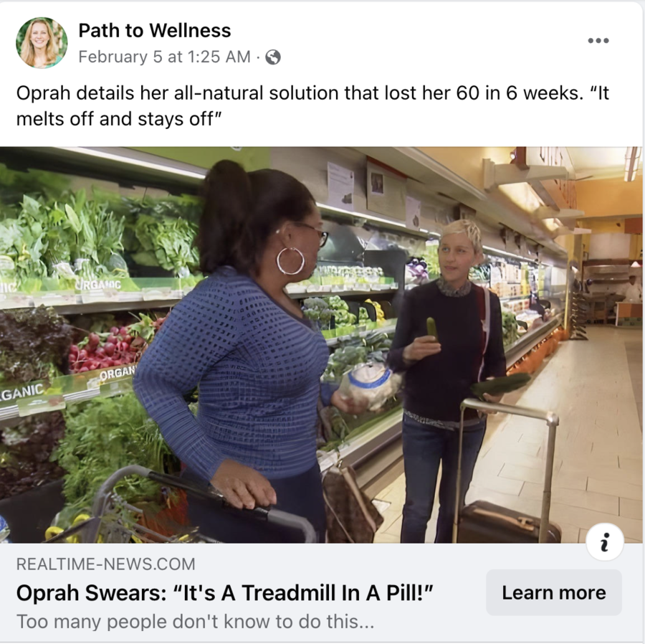Click 'Too many people don't know' description

196,621
